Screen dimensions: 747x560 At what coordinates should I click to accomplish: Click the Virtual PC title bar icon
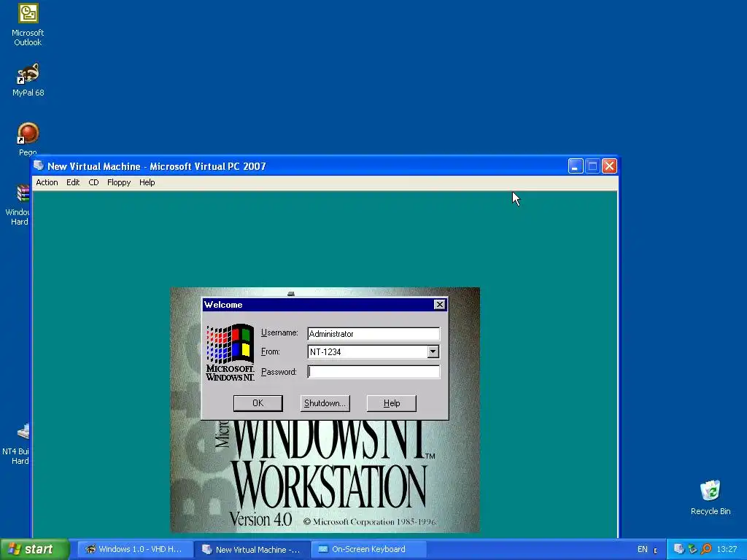(39, 166)
